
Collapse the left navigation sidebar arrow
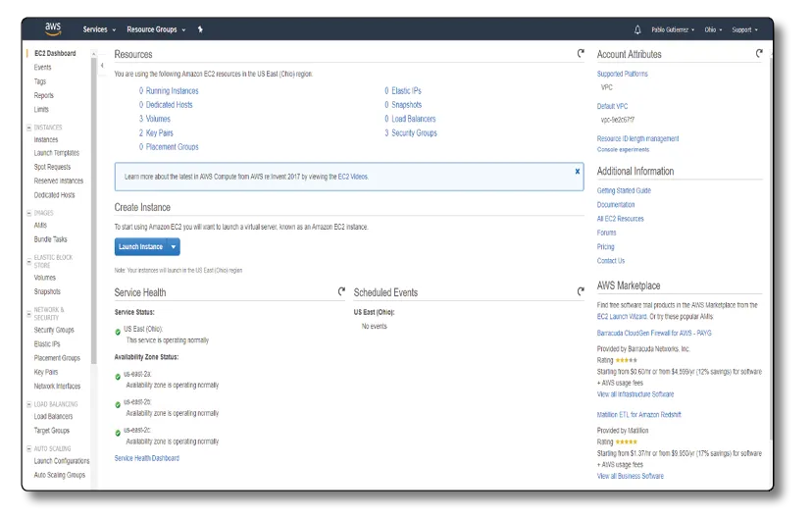102,66
